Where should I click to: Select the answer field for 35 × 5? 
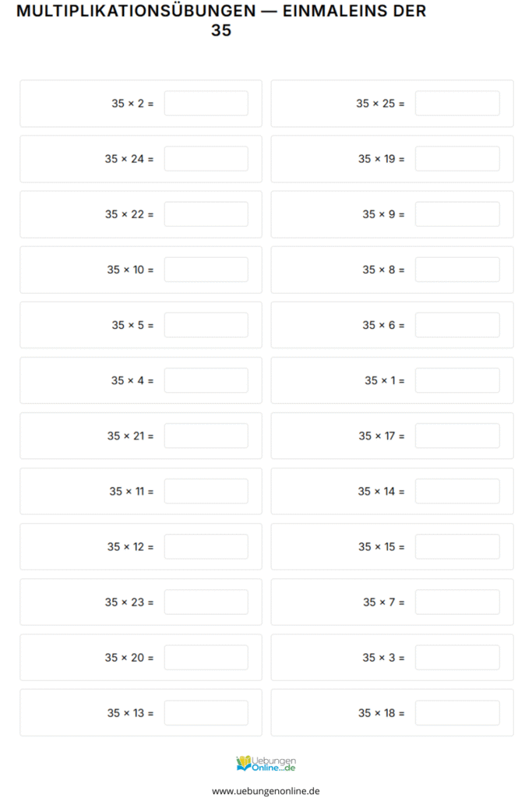(x=206, y=325)
